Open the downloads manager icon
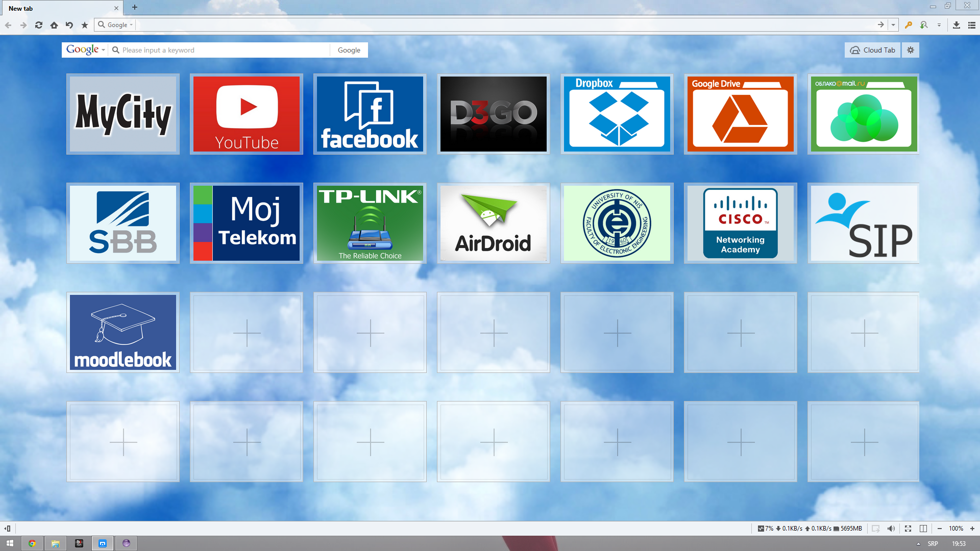This screenshot has width=980, height=551. point(957,25)
